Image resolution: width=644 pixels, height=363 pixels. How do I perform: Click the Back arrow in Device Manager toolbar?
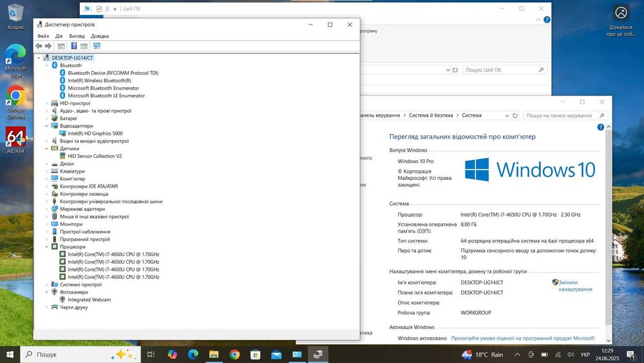click(x=39, y=46)
